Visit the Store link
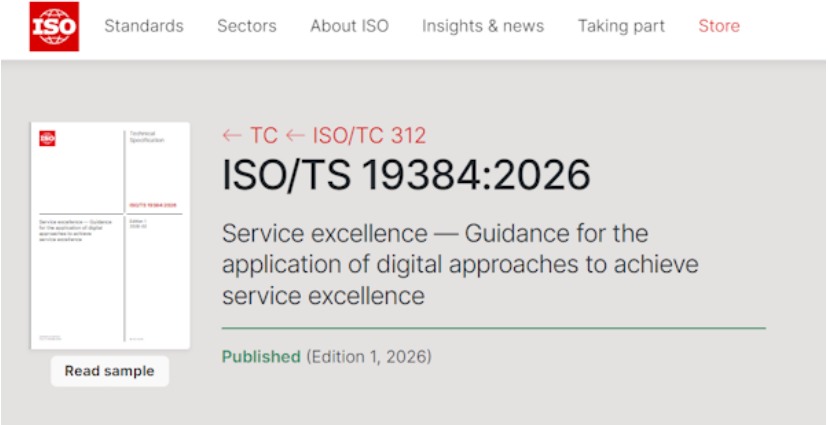This screenshot has width=828, height=425. point(719,26)
